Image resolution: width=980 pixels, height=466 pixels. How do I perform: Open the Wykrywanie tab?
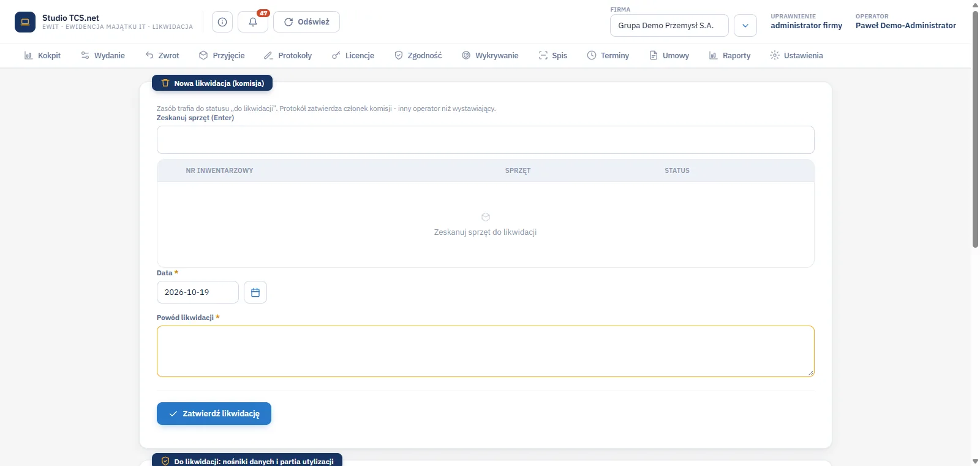click(490, 56)
